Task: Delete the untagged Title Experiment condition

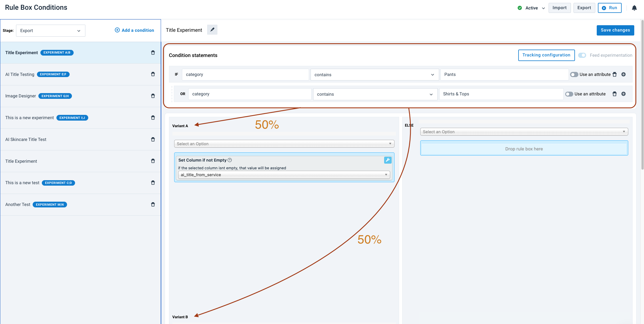Action: pos(153,161)
